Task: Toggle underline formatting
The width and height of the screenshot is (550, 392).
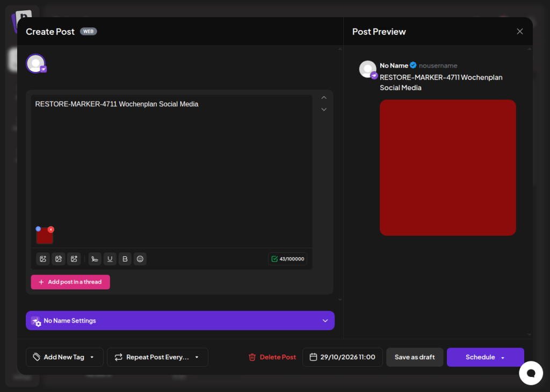Action: 110,259
